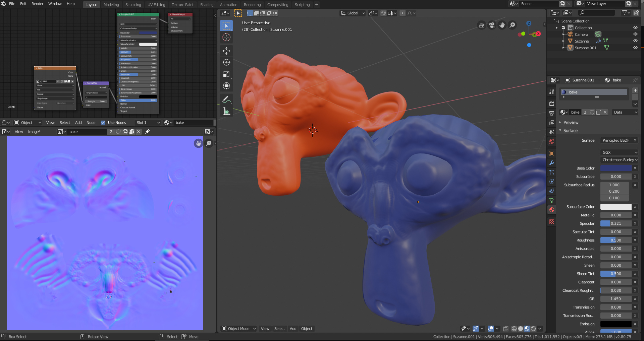Image resolution: width=644 pixels, height=341 pixels.
Task: Open the Render menu in the top bar
Action: (x=37, y=4)
